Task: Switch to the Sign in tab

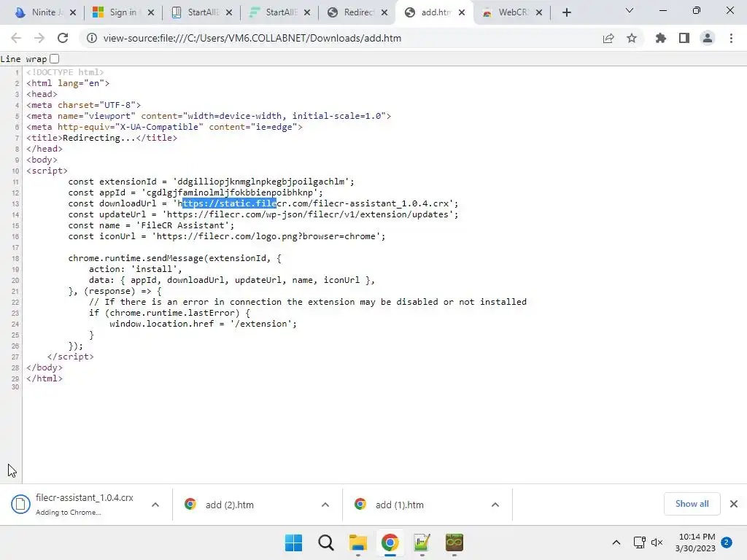Action: (x=123, y=12)
